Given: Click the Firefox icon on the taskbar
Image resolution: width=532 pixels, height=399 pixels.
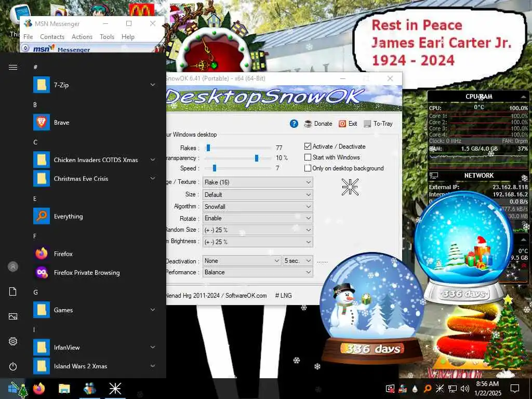Looking at the screenshot, I should coord(38,388).
